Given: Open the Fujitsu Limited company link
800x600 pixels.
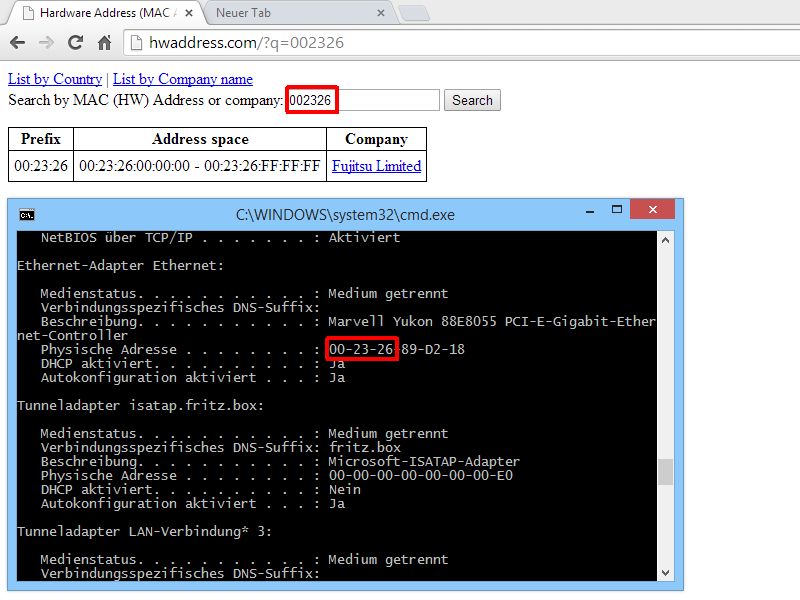Looking at the screenshot, I should click(x=377, y=166).
